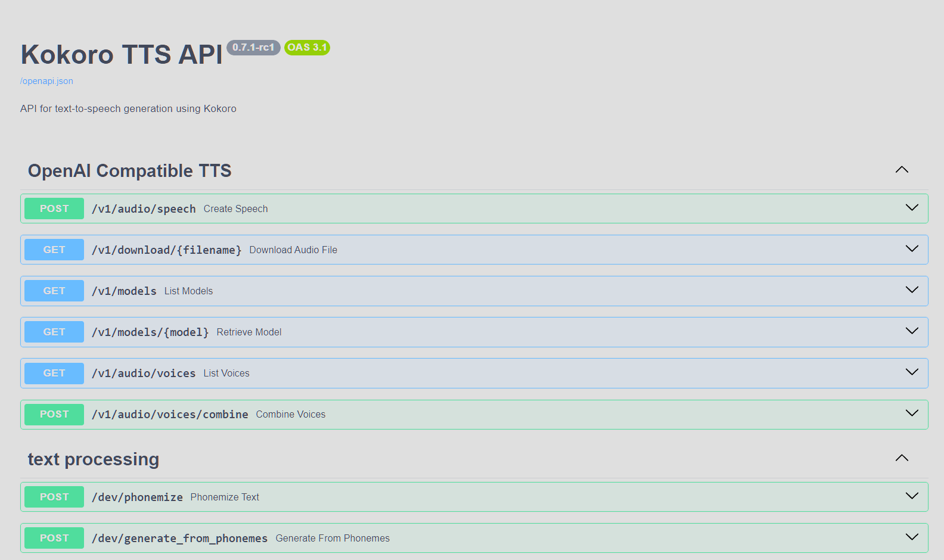
Task: Click the Combine Voices summary text
Action: tap(291, 415)
